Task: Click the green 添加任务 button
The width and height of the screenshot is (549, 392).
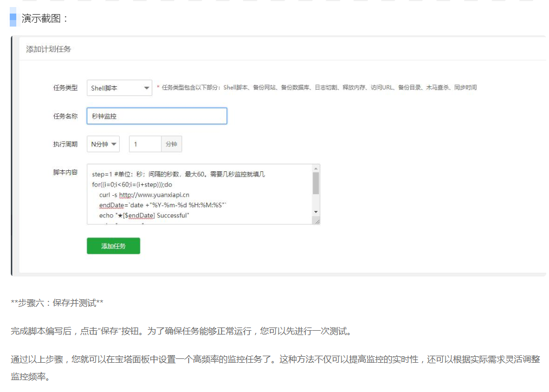Action: tap(113, 246)
